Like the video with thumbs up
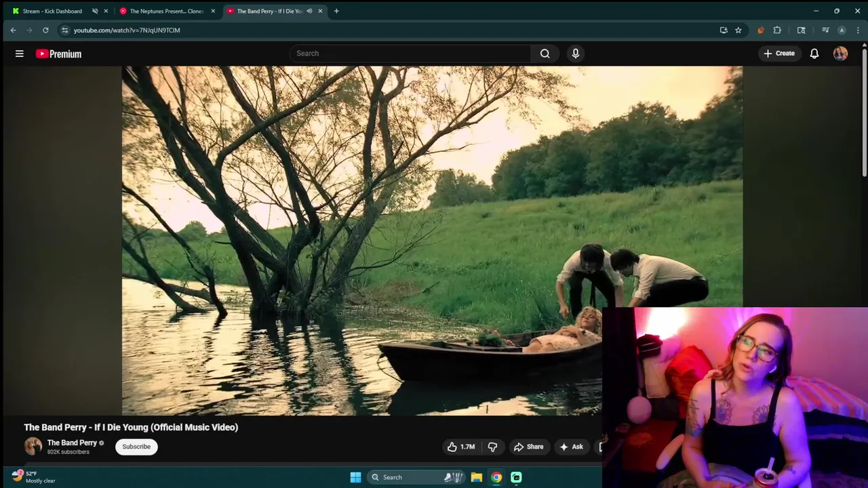Image resolution: width=868 pixels, height=488 pixels. click(460, 447)
